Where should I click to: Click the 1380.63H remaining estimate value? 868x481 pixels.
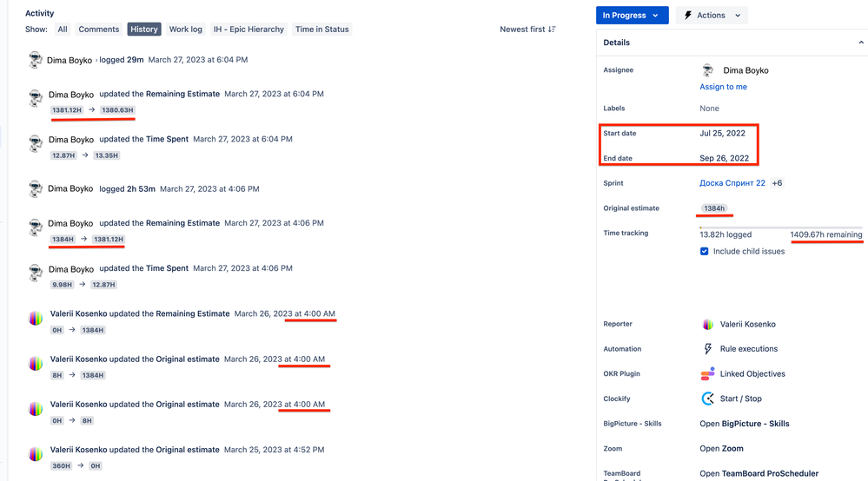coord(117,110)
